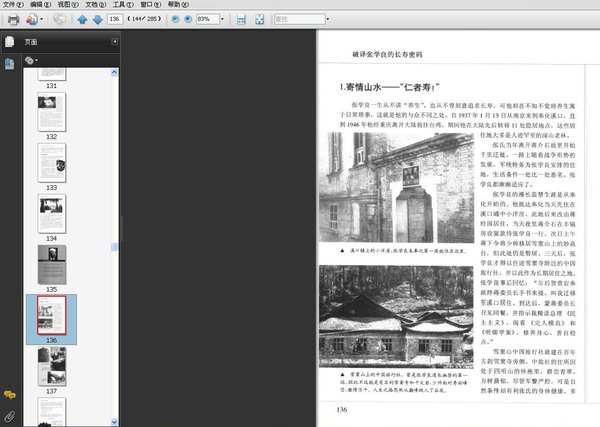Click the thumbnail panel scroll down arrow
Screen dimensions: 600x427
point(115,421)
